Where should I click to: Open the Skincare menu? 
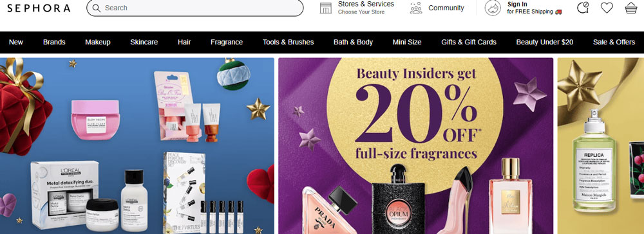144,42
